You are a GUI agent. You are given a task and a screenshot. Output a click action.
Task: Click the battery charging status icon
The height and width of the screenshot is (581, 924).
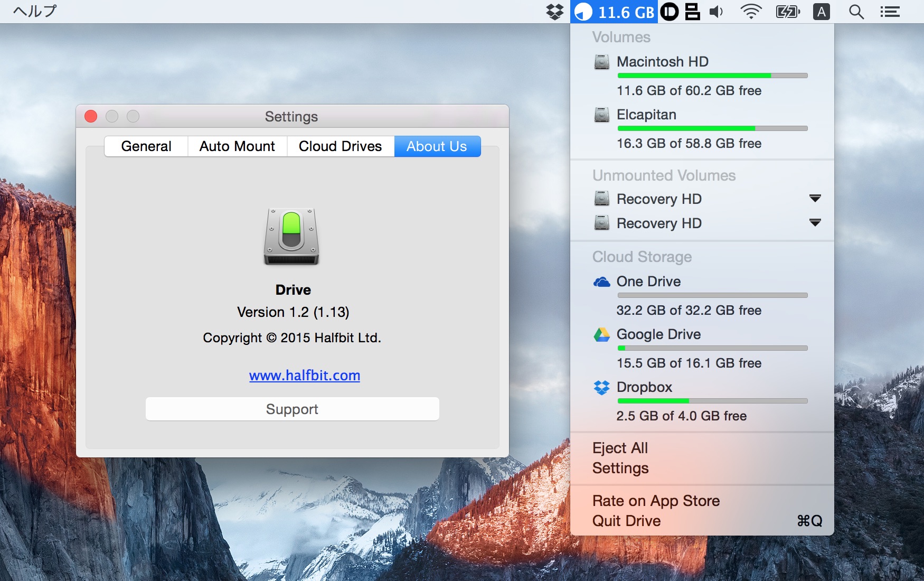click(788, 12)
